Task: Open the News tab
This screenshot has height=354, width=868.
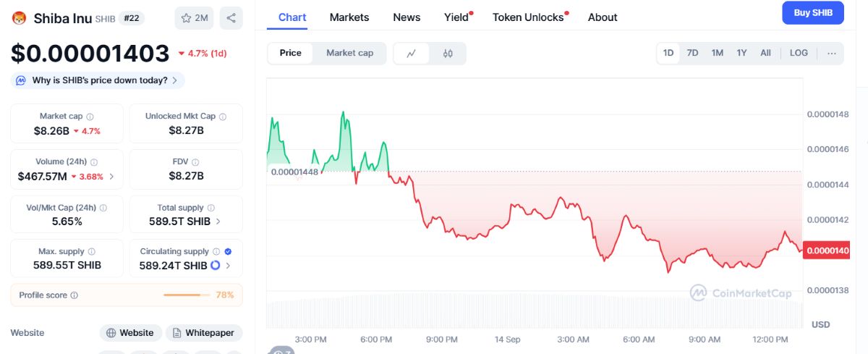Action: (407, 17)
